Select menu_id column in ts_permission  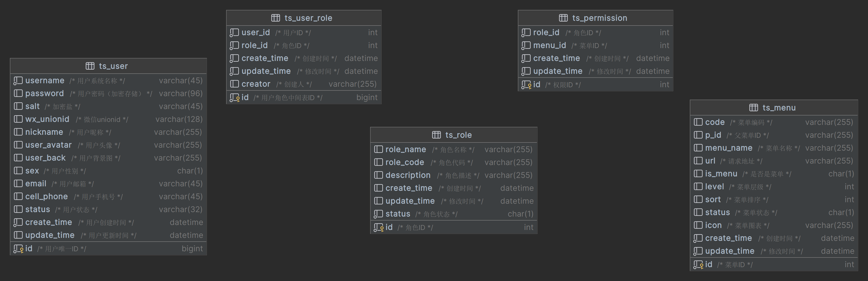coord(549,46)
